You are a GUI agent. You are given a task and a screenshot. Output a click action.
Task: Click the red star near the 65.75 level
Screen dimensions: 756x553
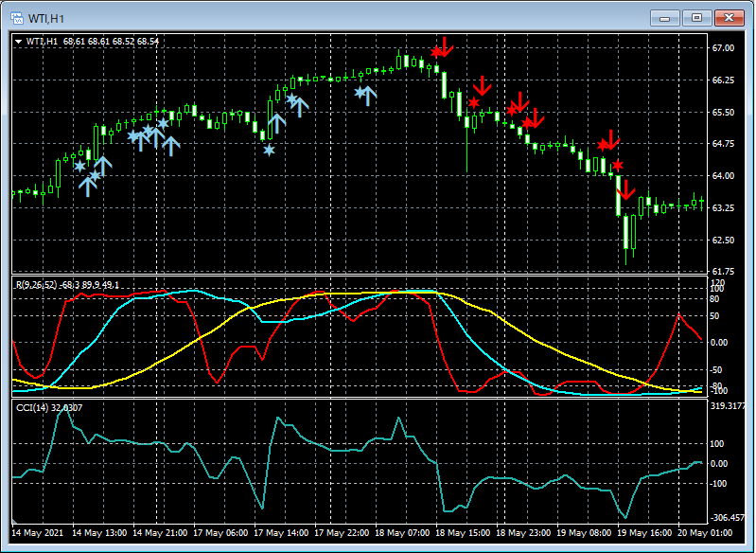tap(473, 102)
